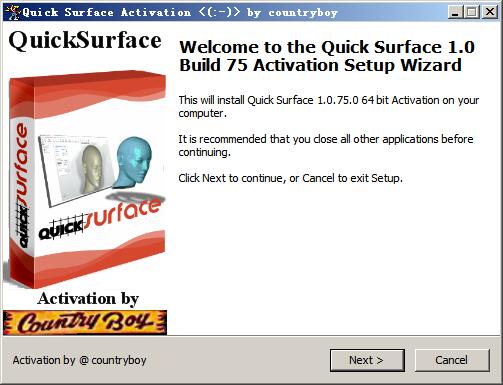
Task: Click the vertical quicksurface logo on box side
Action: (22, 185)
